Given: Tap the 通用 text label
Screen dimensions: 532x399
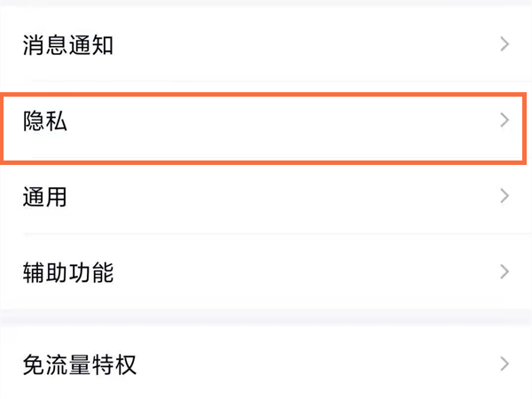Looking at the screenshot, I should point(45,197).
